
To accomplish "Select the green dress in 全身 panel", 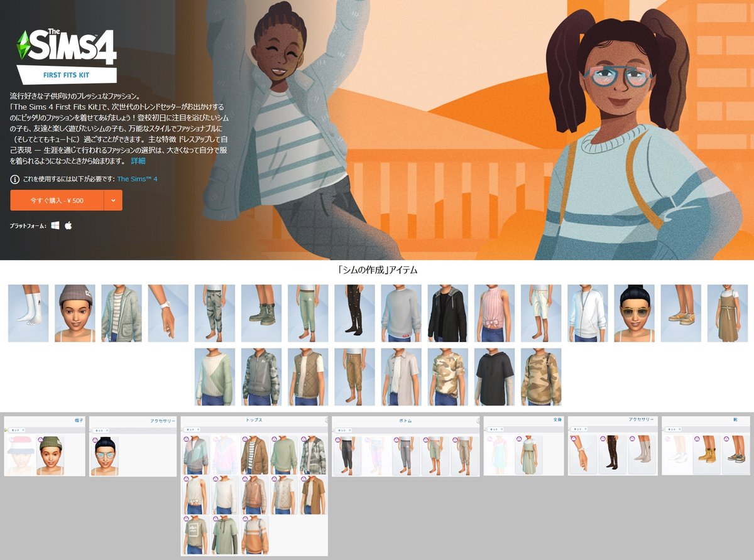I will [529, 455].
